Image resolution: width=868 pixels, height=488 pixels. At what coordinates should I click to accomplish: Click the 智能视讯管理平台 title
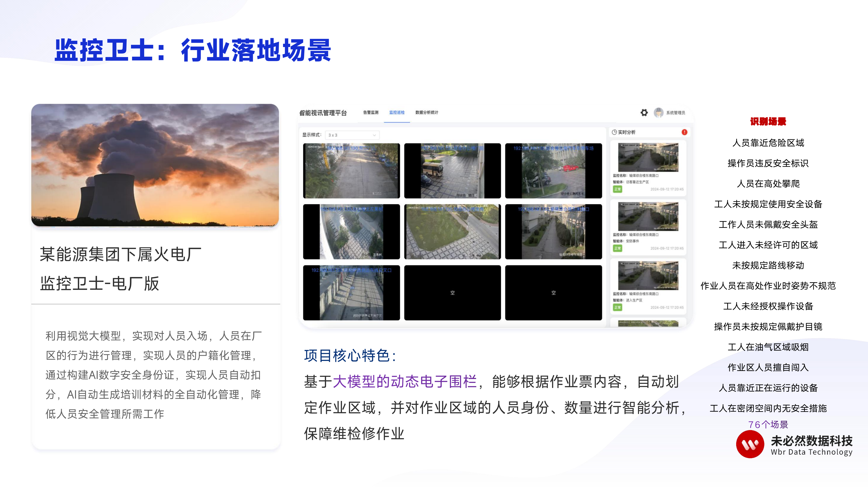(x=323, y=113)
